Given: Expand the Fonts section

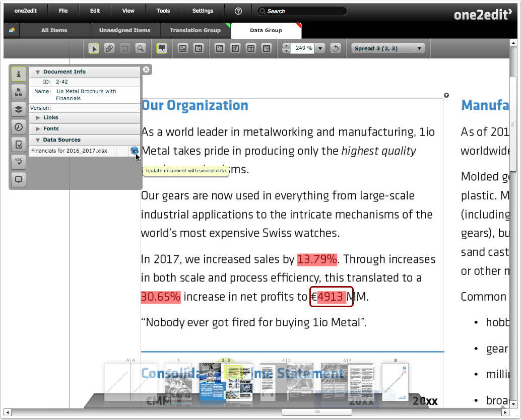Looking at the screenshot, I should [x=38, y=129].
